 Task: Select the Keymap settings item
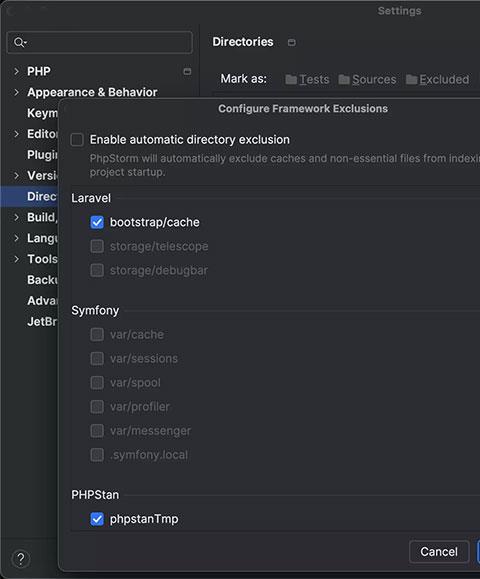42,113
